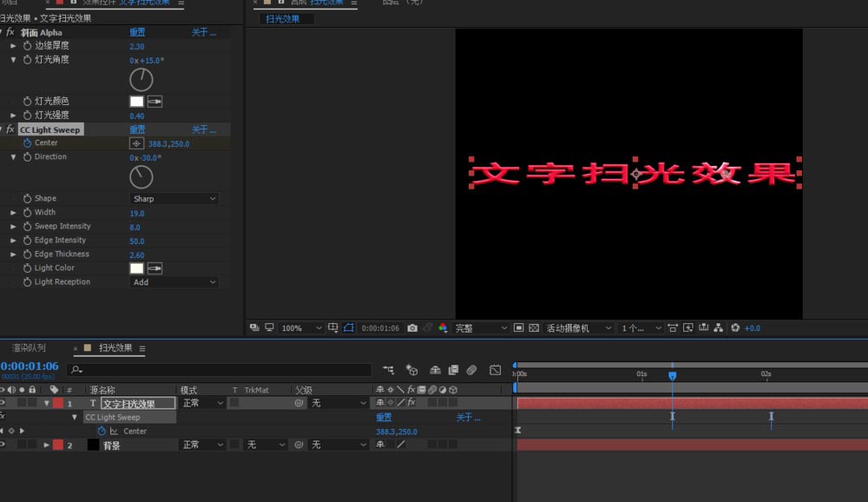This screenshot has width=868, height=502.
Task: Open the Shape dropdown showing Sharp
Action: (x=174, y=198)
